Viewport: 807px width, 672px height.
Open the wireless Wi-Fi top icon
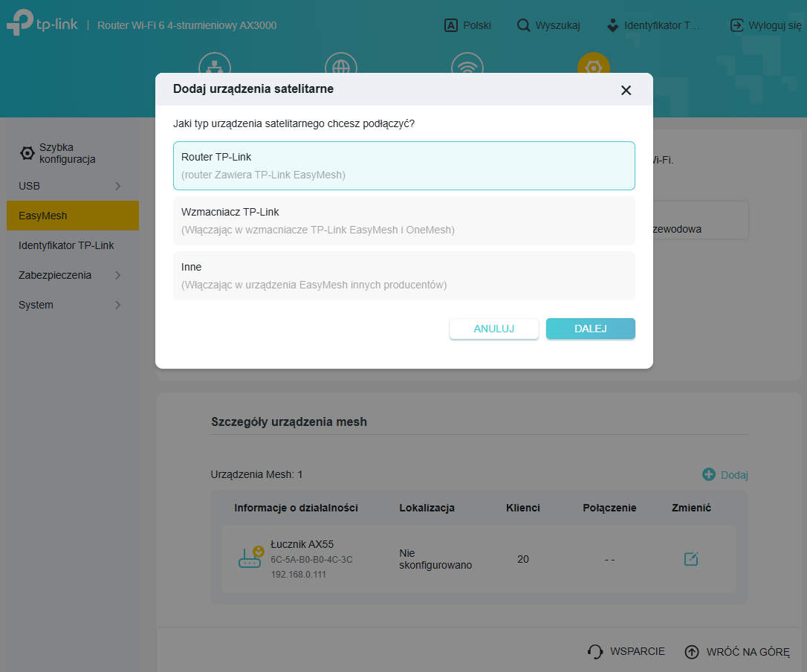pos(467,63)
